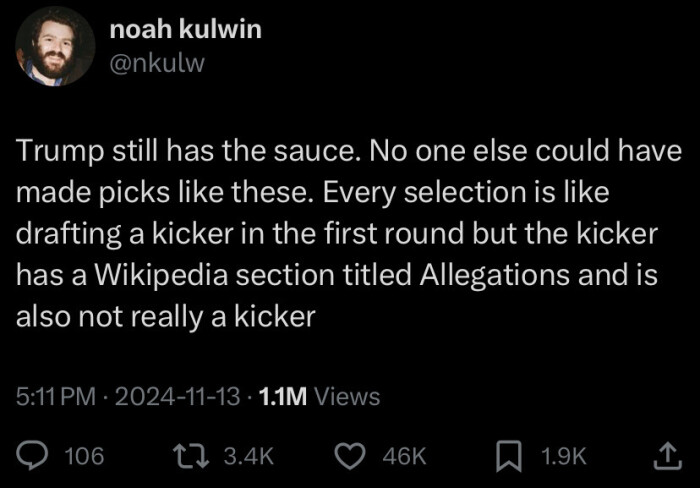Bookmark the tweet using the bookmark icon

[512, 455]
